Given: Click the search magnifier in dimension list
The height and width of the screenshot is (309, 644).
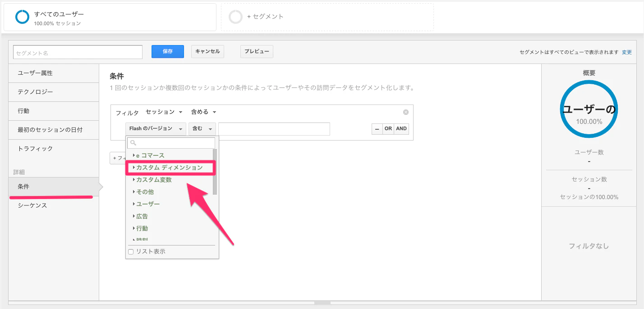Looking at the screenshot, I should coord(133,143).
